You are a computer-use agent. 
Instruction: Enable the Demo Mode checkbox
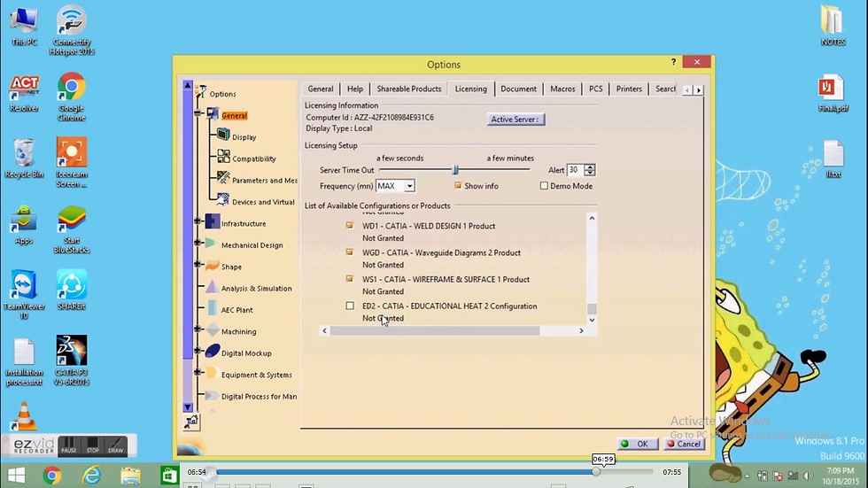point(544,186)
